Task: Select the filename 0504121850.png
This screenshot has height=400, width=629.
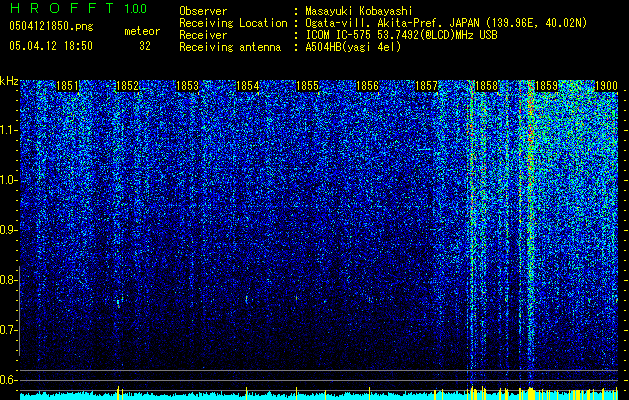Action: pyautogui.click(x=51, y=26)
